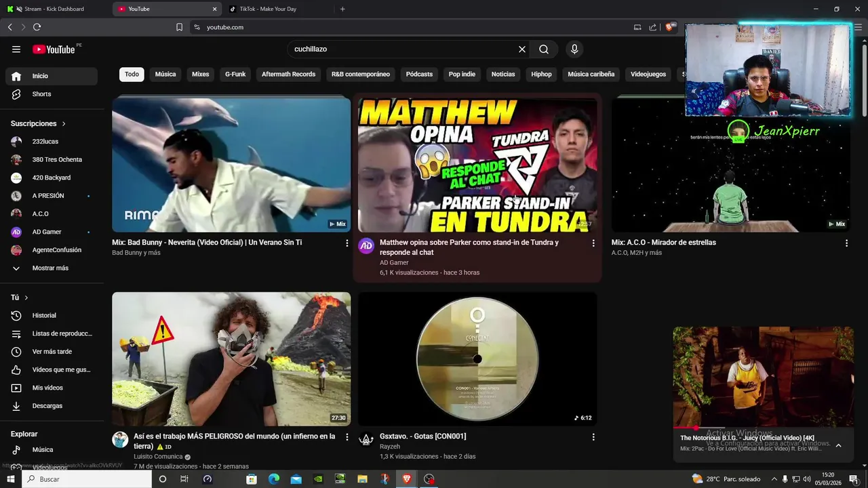Click the share icon in the address bar
Screen dimensions: 868x488
[x=652, y=27]
